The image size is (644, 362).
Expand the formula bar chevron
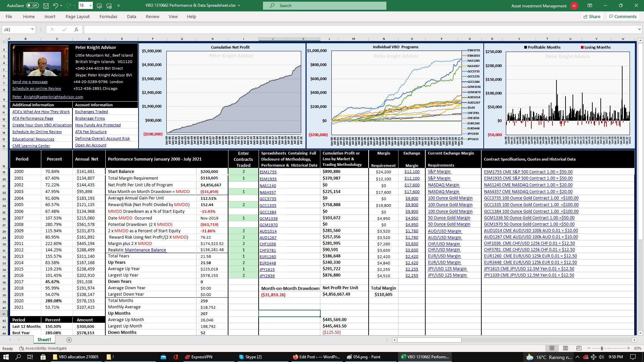click(639, 29)
